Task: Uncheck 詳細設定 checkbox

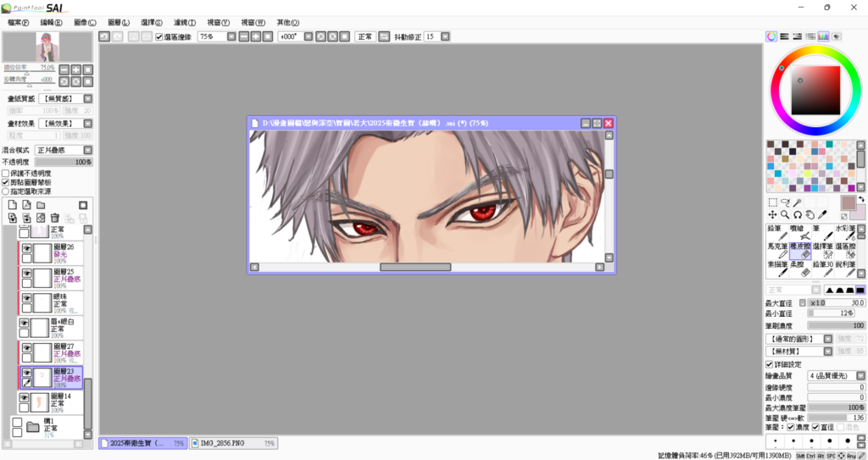Action: coord(770,364)
